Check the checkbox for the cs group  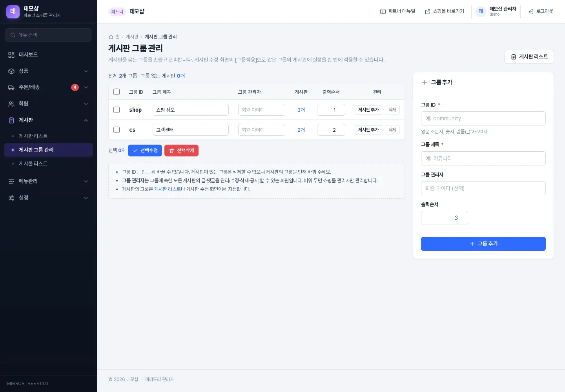[x=117, y=130]
